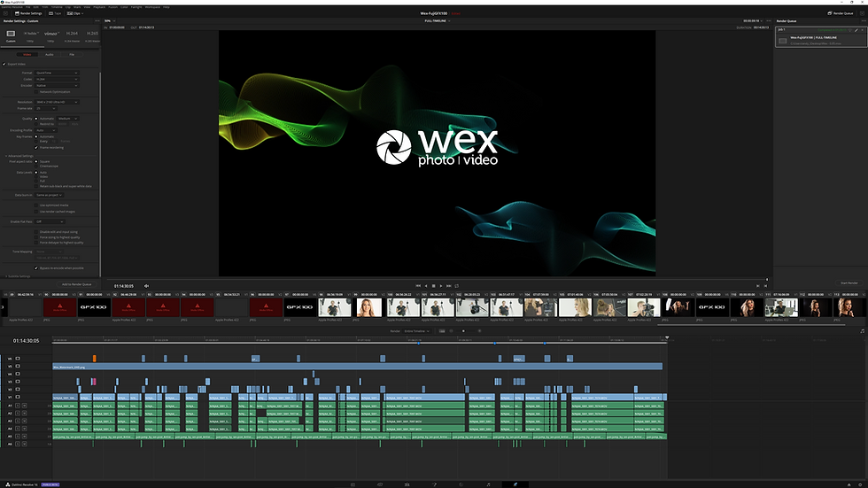Toggle Render Queue panel in toolbar
Image resolution: width=868 pixels, height=488 pixels.
841,13
